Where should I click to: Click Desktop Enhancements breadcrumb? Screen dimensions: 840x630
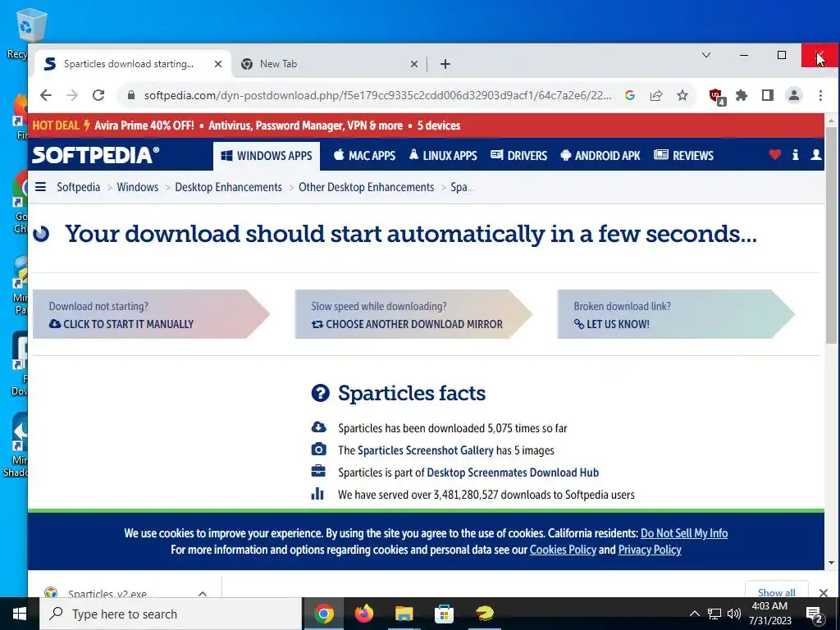coord(228,187)
